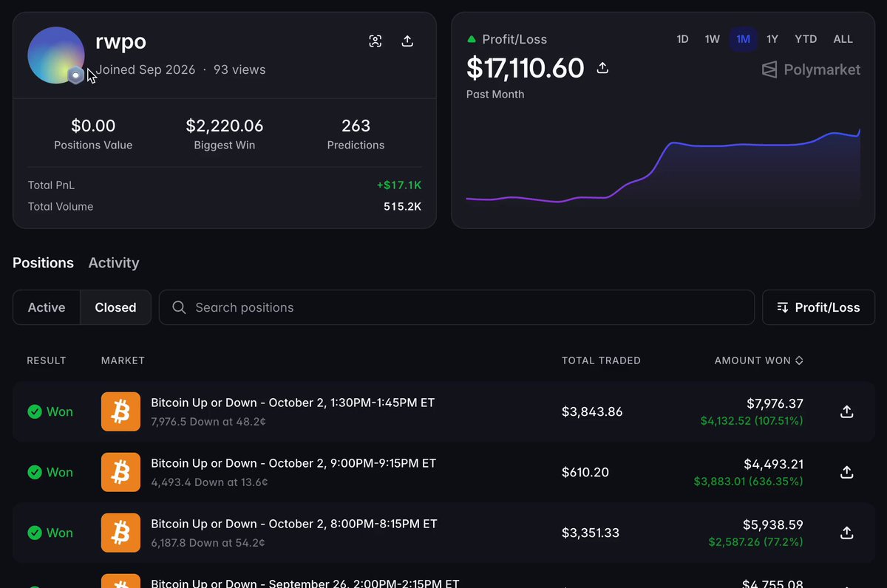Click the +$17.1K Total PnL value
This screenshot has height=588, width=887.
(x=398, y=185)
